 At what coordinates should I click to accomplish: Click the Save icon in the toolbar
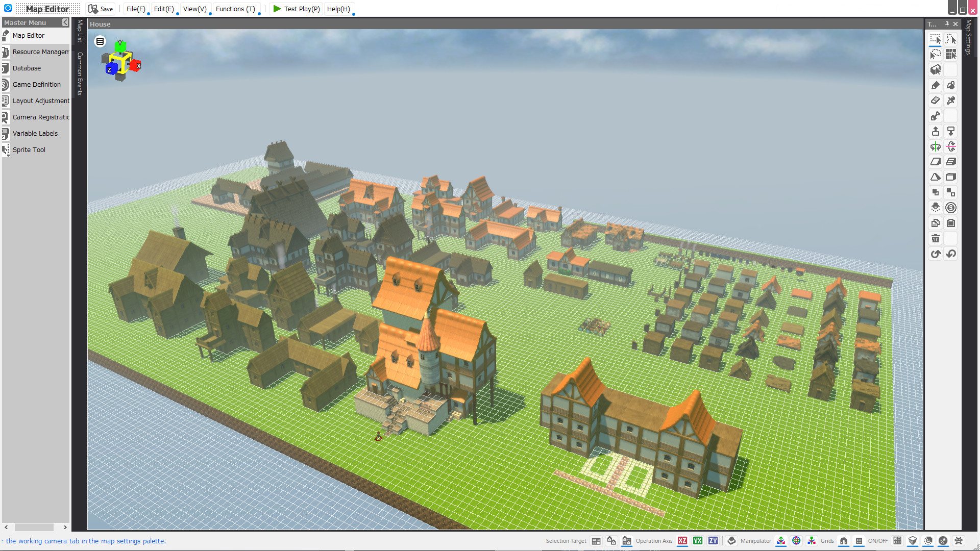(94, 9)
